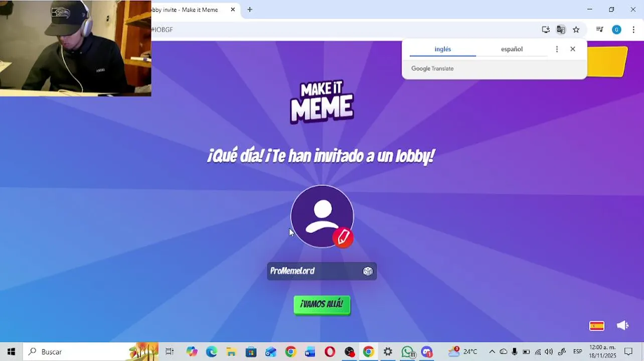644x361 pixels.
Task: Check the battery status tray icon
Action: (526, 351)
